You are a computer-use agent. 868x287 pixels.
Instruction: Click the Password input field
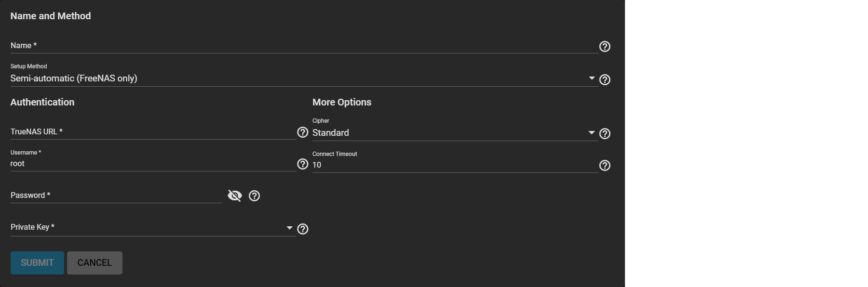pos(116,196)
